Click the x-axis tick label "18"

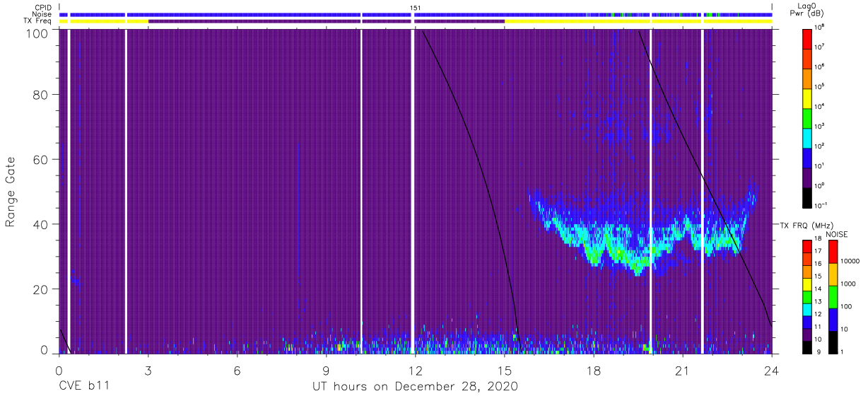click(x=594, y=370)
